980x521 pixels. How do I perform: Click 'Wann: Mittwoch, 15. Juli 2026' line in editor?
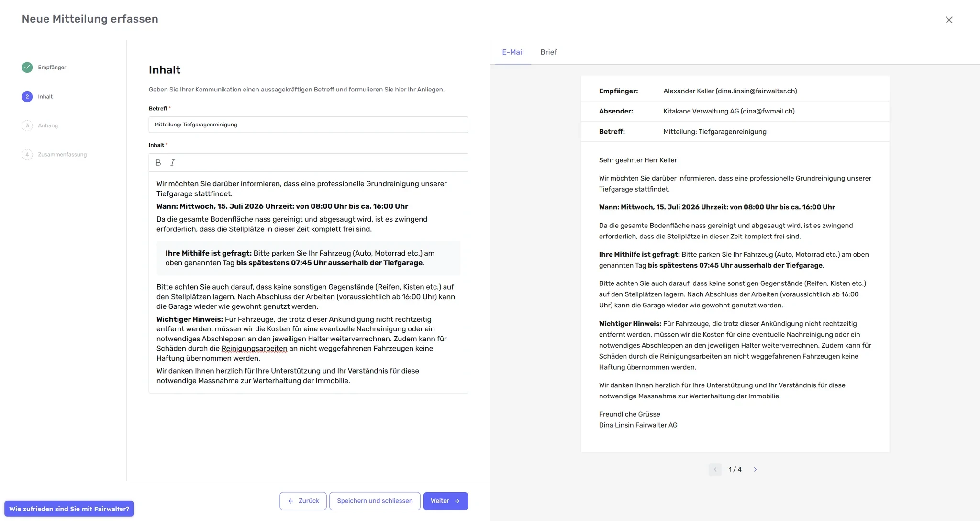pyautogui.click(x=282, y=206)
